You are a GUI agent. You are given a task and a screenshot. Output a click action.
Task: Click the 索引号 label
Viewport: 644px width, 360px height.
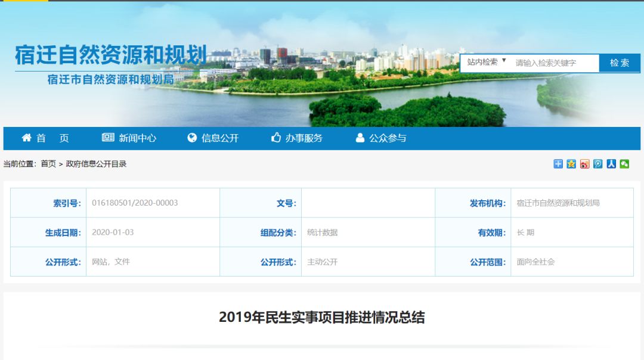coord(67,203)
